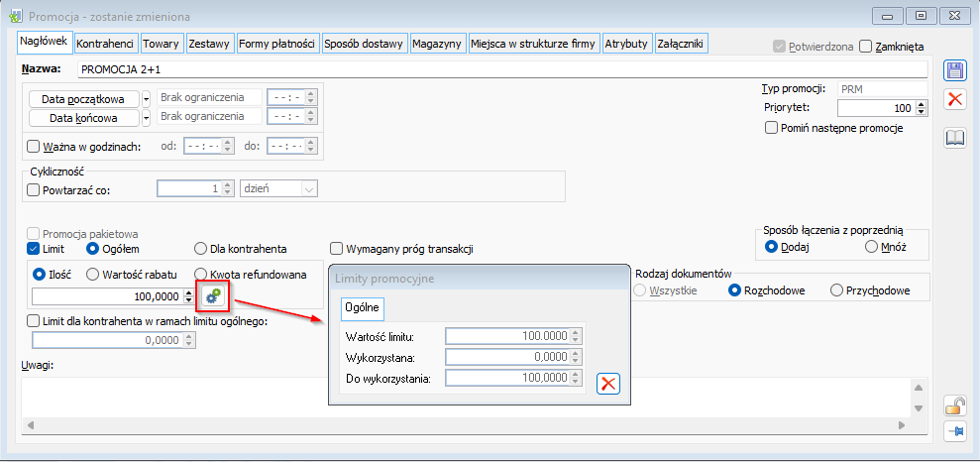Viewport: 980px width, 462px height.
Task: Enable Ważna w godzinach checkbox
Action: [x=33, y=147]
